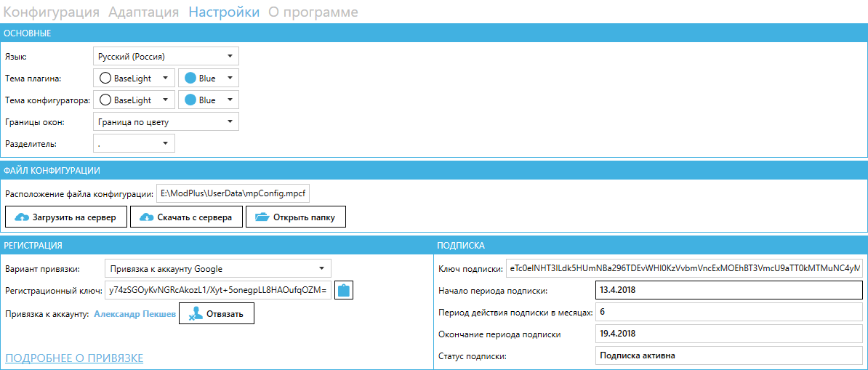Screen dimensions: 868x370
Task: Follow the 'ПОДРОБНЕЕ О ПРИВЯЗКЕ' link
Action: tap(74, 358)
